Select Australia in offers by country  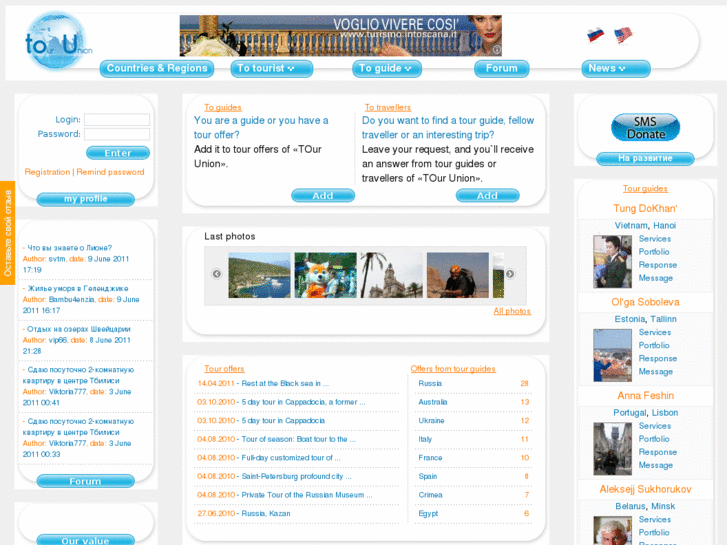(433, 402)
